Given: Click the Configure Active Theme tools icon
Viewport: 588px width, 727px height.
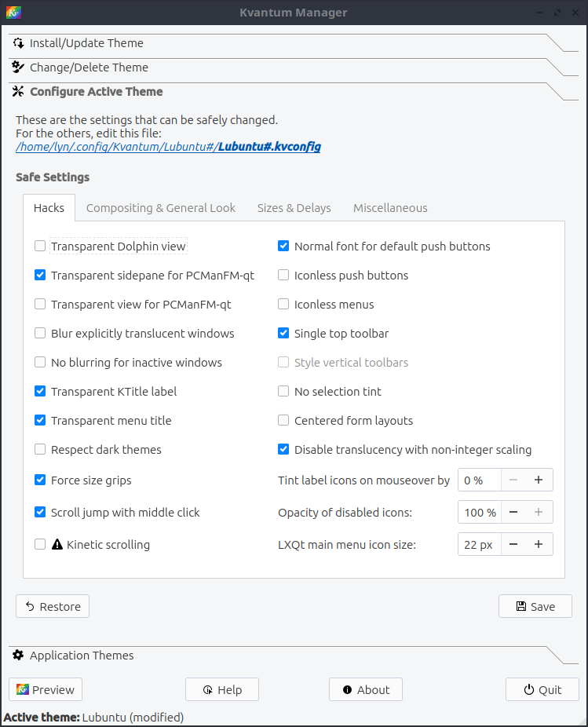Looking at the screenshot, I should (x=18, y=92).
